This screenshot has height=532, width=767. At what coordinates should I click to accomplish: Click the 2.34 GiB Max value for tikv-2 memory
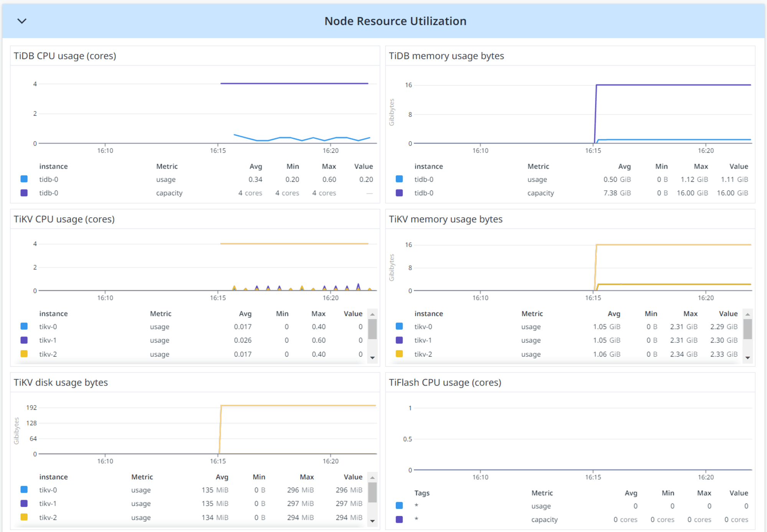point(684,354)
